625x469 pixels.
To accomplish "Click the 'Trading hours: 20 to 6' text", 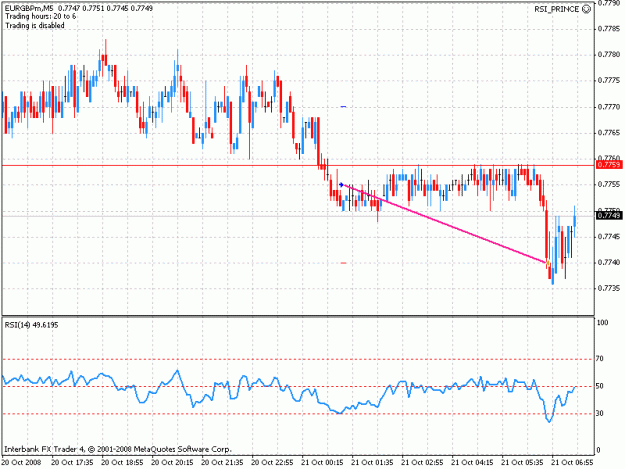I will tap(40, 16).
